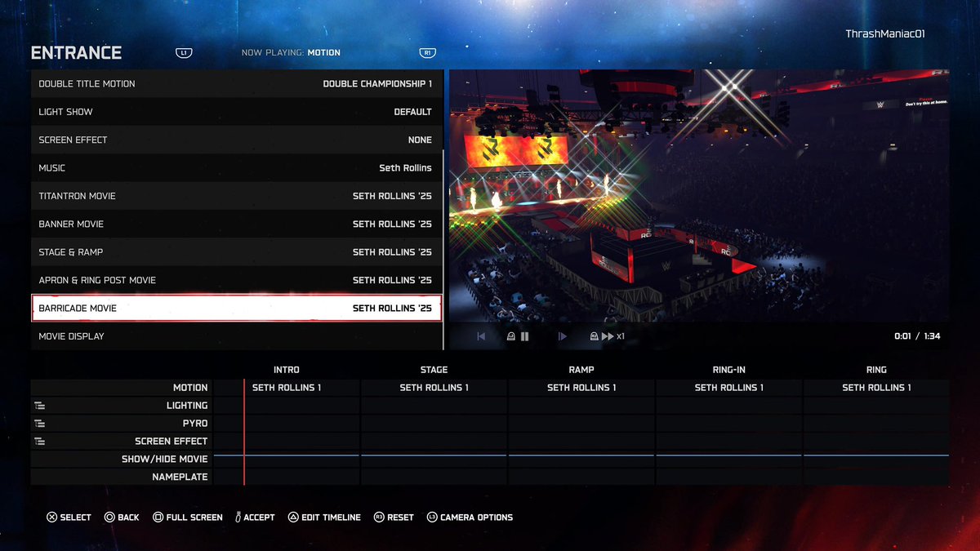Select SETH ROLLINS 1 motion under STAGE
Viewport: 980px width, 551px height.
[434, 388]
